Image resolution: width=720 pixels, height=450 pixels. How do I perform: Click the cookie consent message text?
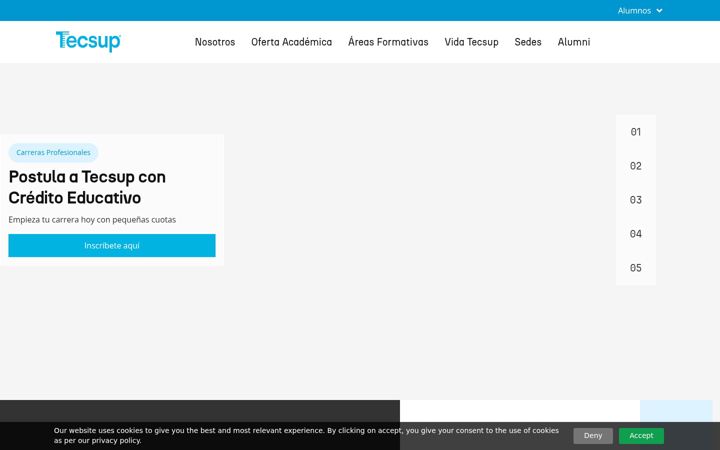tap(306, 435)
